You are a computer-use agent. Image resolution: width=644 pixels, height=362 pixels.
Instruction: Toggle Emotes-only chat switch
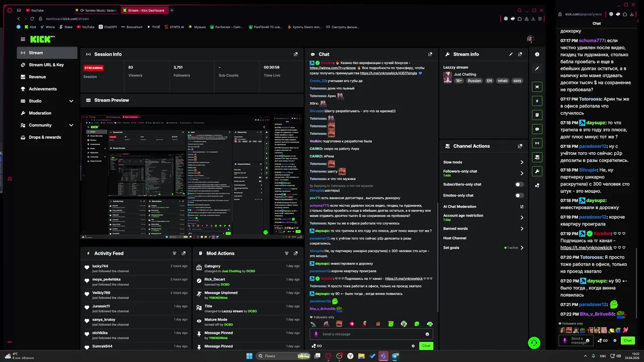click(519, 196)
